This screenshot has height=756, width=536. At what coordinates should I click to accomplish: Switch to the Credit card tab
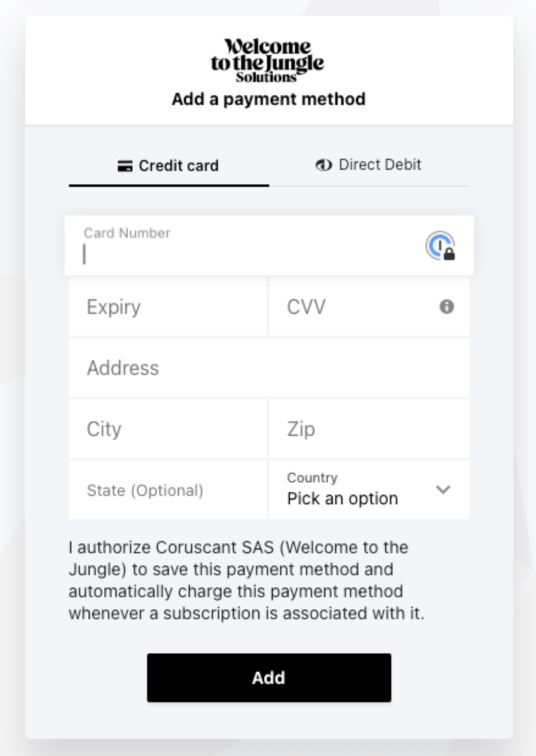168,166
